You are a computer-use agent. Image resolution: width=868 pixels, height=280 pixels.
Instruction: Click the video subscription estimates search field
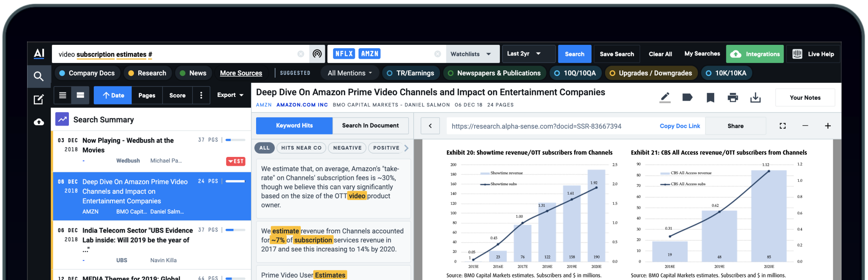177,54
